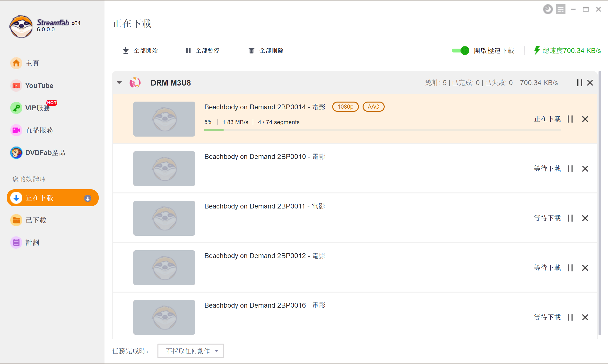Select title Beachbody on Demand 2BP0014
This screenshot has height=364, width=608.
(x=265, y=107)
